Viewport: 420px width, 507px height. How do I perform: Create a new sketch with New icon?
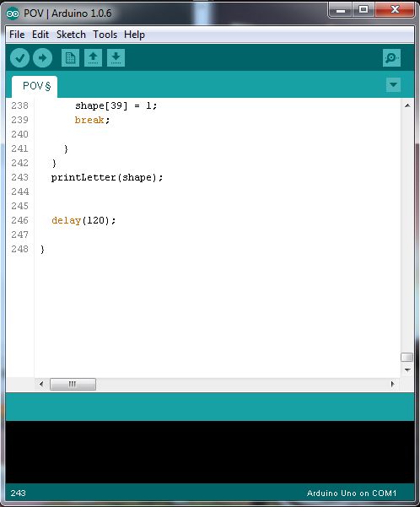[70, 58]
